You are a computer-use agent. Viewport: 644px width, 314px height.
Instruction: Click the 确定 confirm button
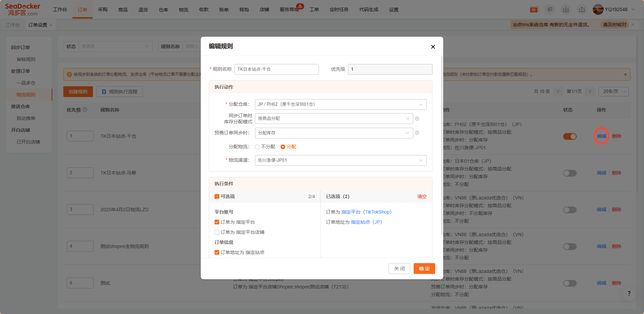[x=424, y=269]
